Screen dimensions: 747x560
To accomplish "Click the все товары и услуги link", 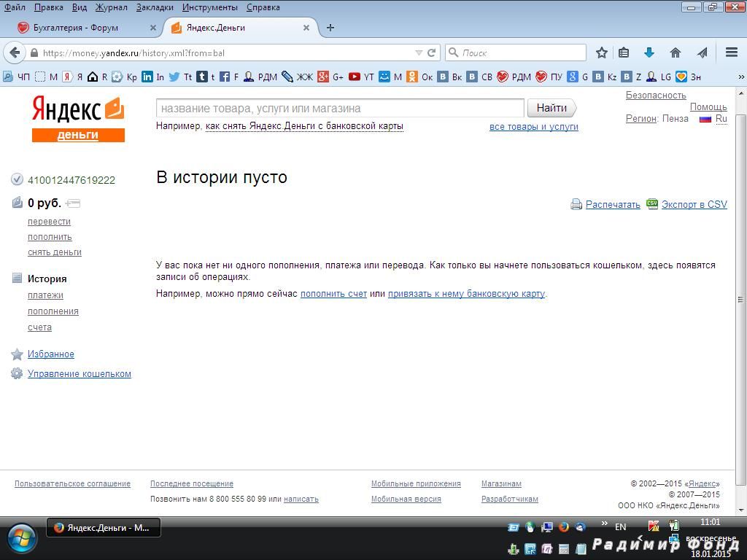I will [533, 127].
